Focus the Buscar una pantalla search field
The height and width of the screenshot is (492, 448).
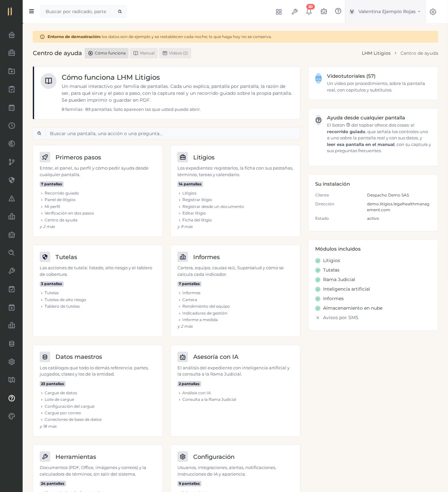point(173,133)
